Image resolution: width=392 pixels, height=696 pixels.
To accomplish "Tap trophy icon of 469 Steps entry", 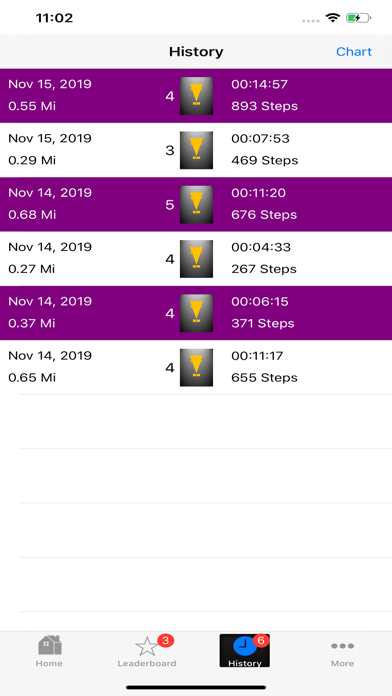I will point(196,150).
